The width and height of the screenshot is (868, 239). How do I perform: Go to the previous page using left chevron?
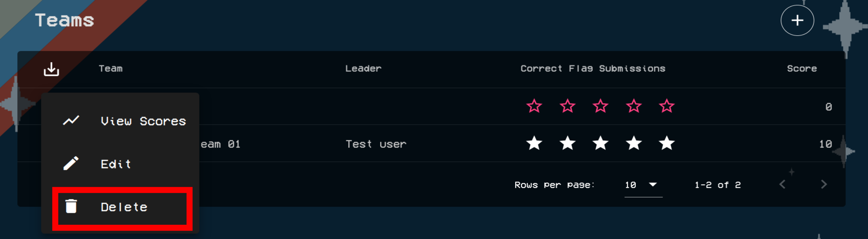tap(782, 184)
